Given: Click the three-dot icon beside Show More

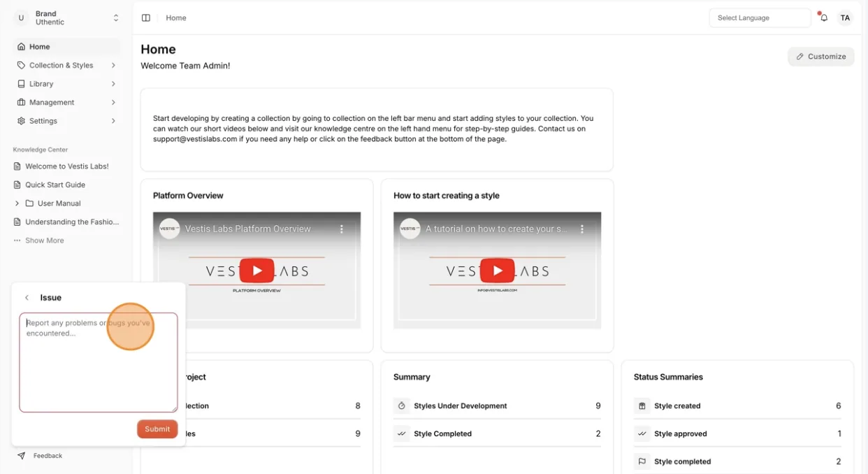Looking at the screenshot, I should [x=17, y=240].
